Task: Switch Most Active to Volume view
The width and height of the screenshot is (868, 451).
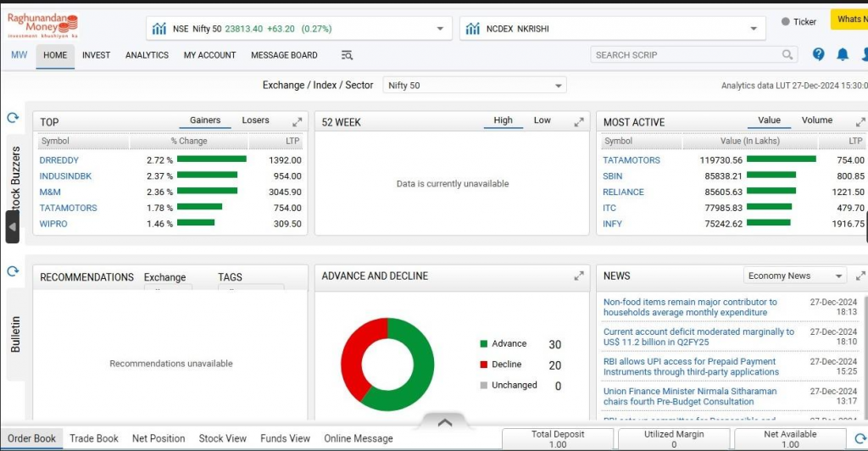Action: (816, 120)
